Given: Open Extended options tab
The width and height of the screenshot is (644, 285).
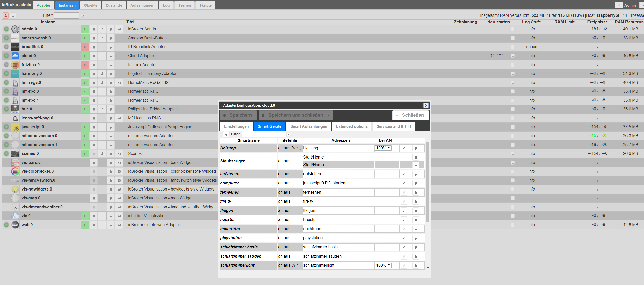Looking at the screenshot, I should pyautogui.click(x=351, y=126).
